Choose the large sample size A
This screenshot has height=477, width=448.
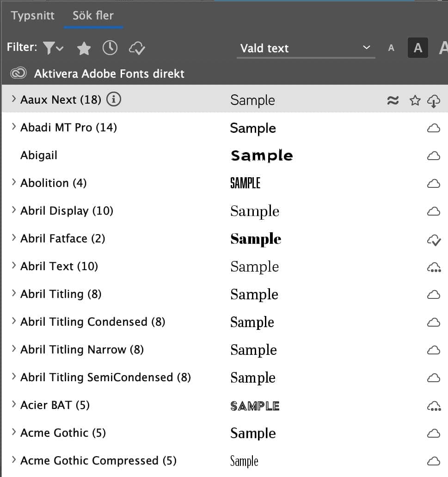444,48
